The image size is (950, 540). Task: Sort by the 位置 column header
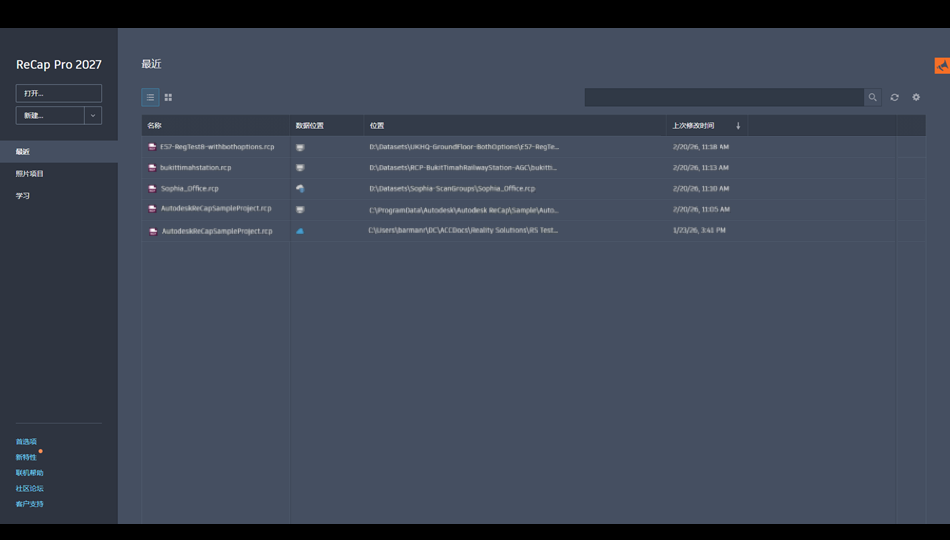377,125
